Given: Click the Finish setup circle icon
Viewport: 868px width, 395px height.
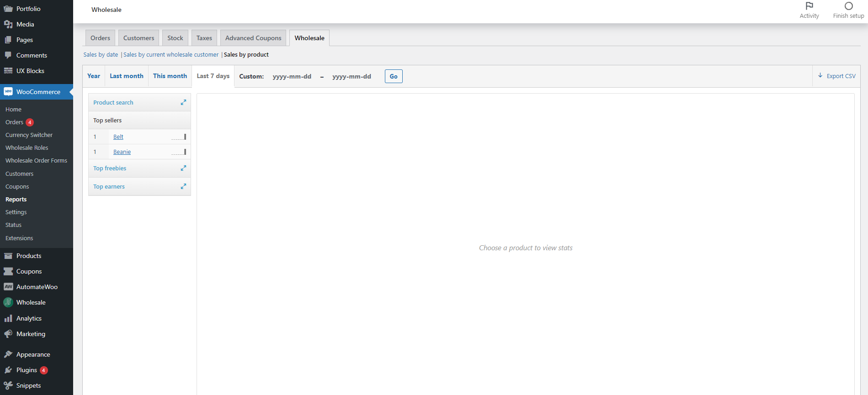Looking at the screenshot, I should [848, 6].
